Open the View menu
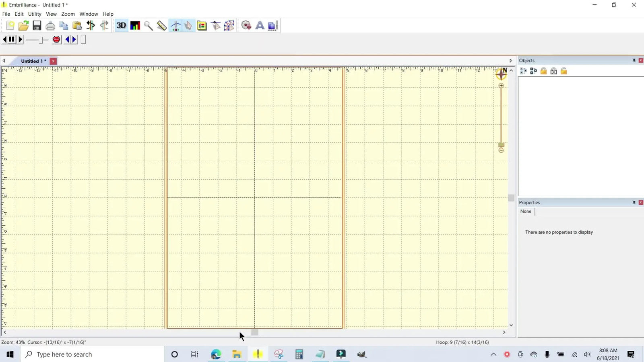This screenshot has height=362, width=644. point(51,14)
